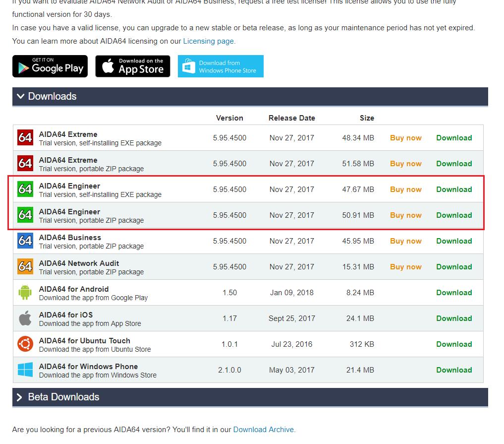Buy now AIDA64 Network Audit
The image size is (504, 444).
click(405, 267)
